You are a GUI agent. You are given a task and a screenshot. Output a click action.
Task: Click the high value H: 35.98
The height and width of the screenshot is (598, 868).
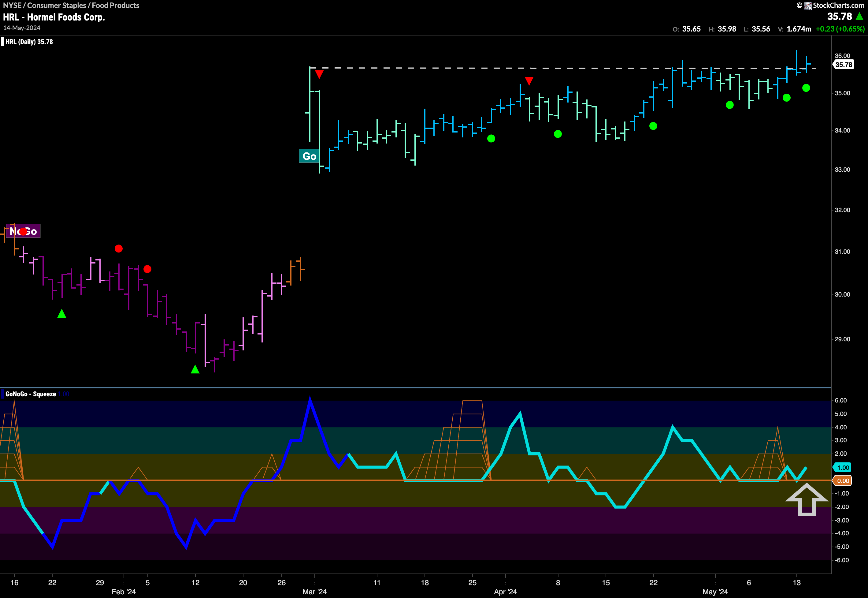(722, 29)
